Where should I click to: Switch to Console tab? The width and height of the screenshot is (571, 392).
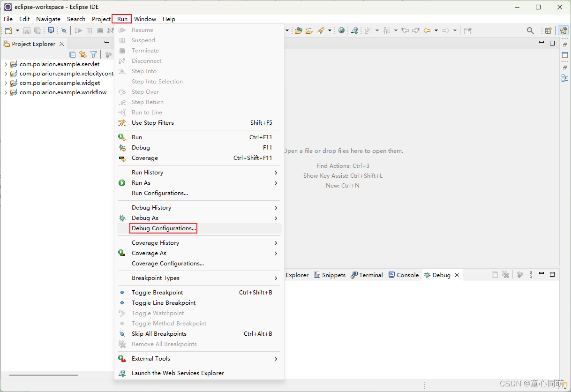pyautogui.click(x=404, y=275)
